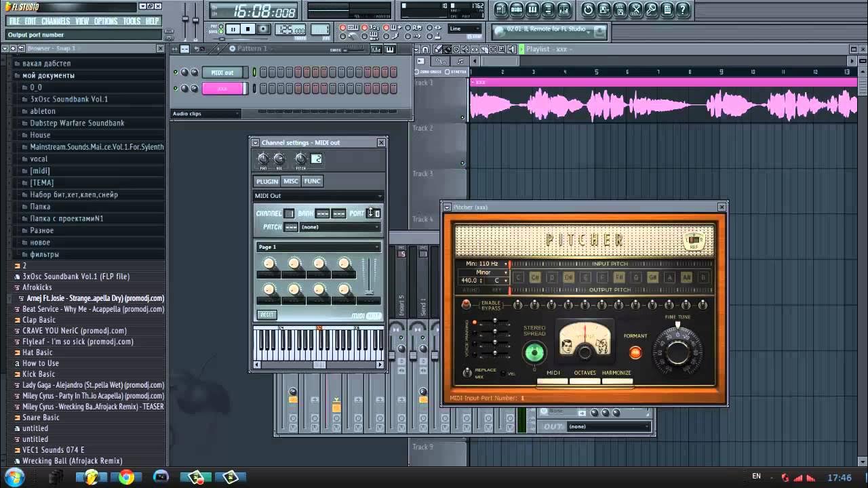Toggle Pitcher enable/bypass red switch

tap(466, 305)
